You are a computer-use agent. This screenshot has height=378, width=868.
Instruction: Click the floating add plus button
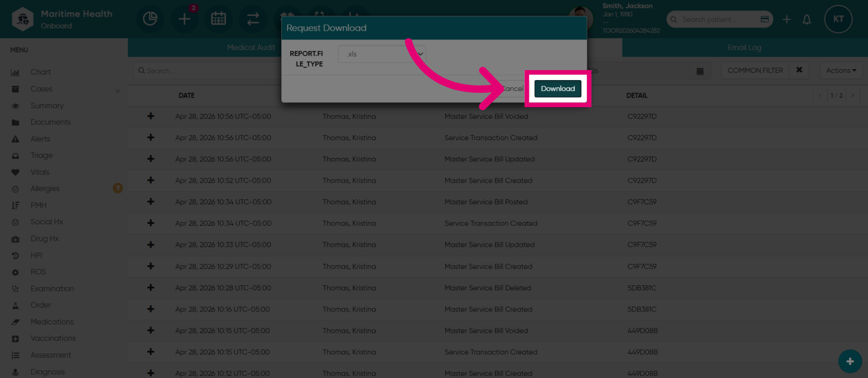pyautogui.click(x=850, y=361)
